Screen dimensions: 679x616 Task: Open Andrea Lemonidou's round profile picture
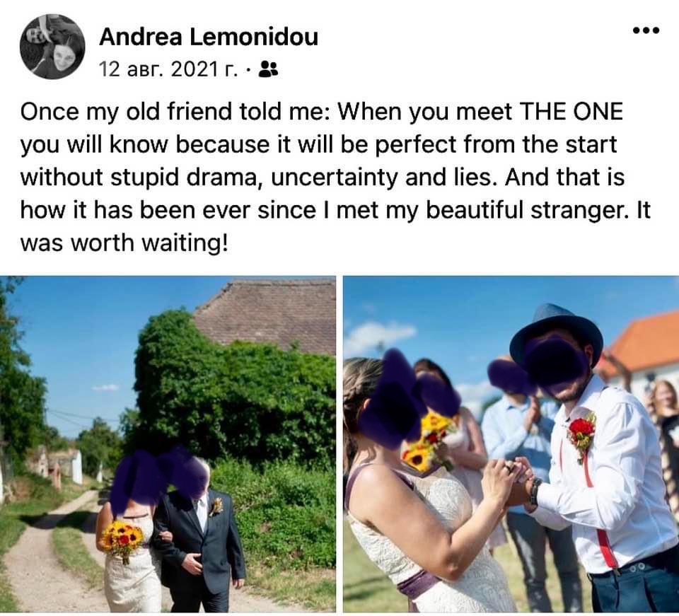click(52, 46)
